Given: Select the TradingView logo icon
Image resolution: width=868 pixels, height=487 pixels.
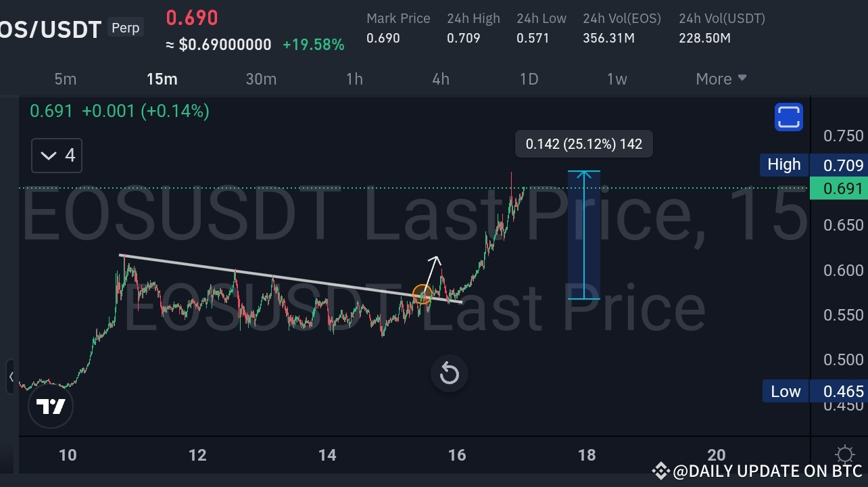Looking at the screenshot, I should [51, 406].
